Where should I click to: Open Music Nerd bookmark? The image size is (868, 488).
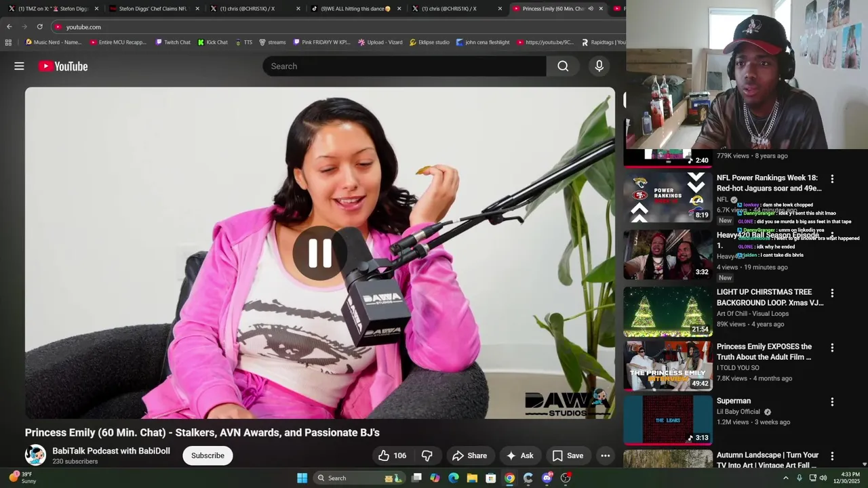coord(53,42)
